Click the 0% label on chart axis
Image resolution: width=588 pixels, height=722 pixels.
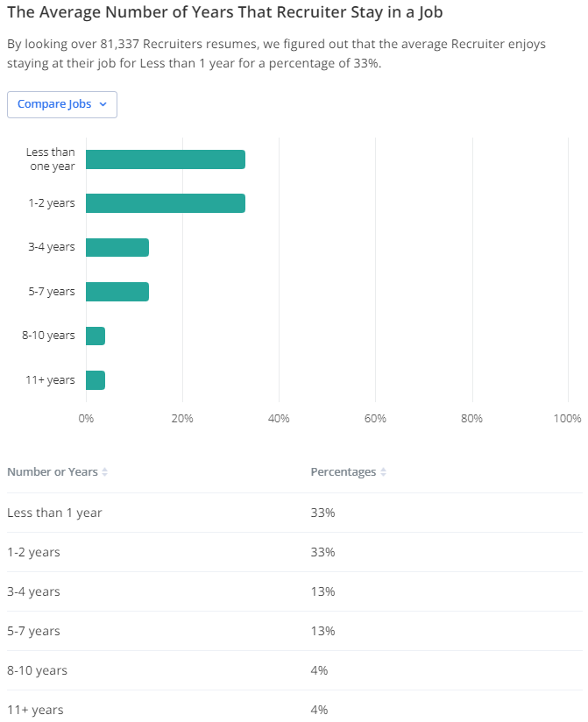pos(86,419)
